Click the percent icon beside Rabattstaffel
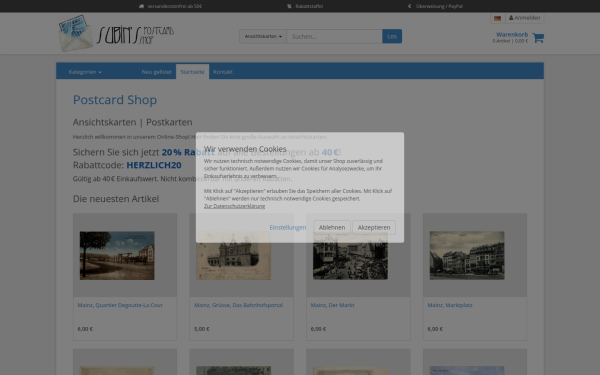 (x=289, y=6)
